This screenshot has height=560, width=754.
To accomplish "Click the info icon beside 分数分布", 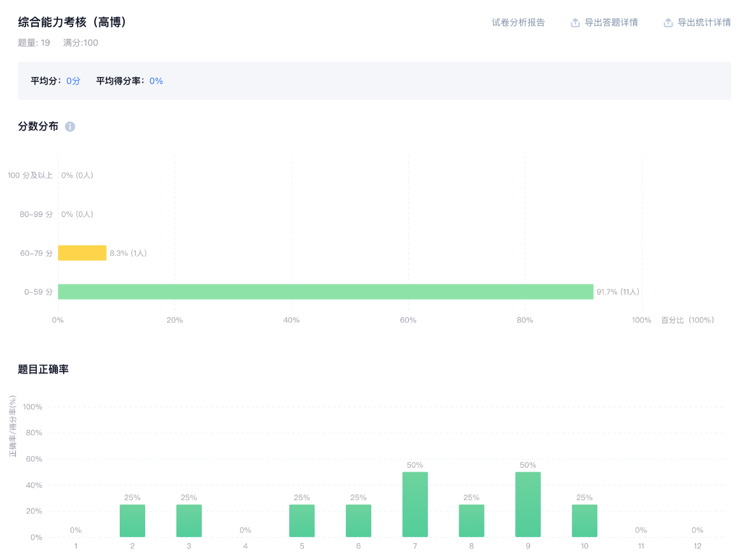I will [70, 127].
